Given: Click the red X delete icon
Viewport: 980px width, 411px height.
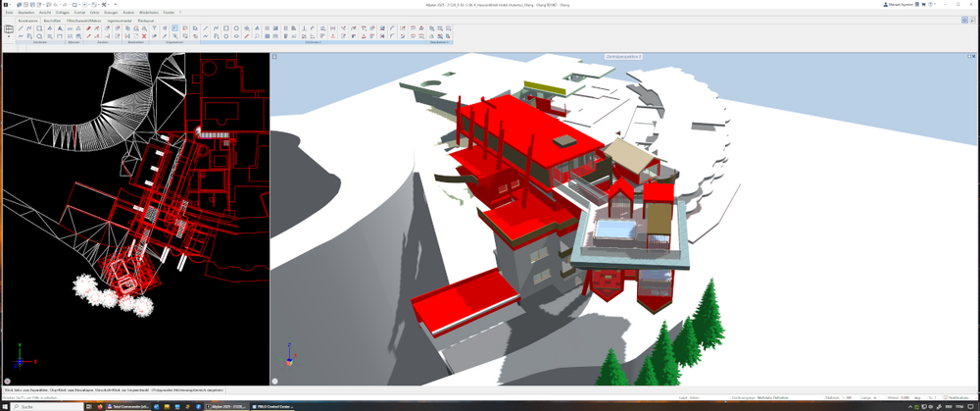Looking at the screenshot, I should tap(143, 36).
